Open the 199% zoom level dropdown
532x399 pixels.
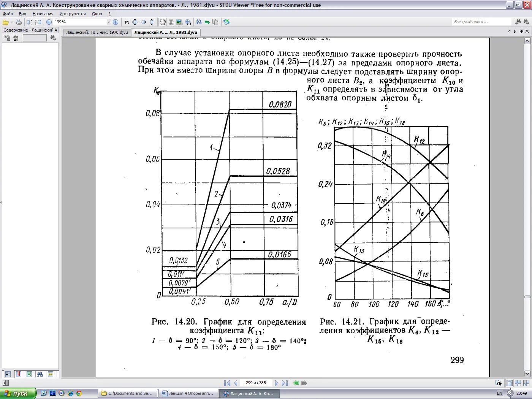(x=109, y=22)
